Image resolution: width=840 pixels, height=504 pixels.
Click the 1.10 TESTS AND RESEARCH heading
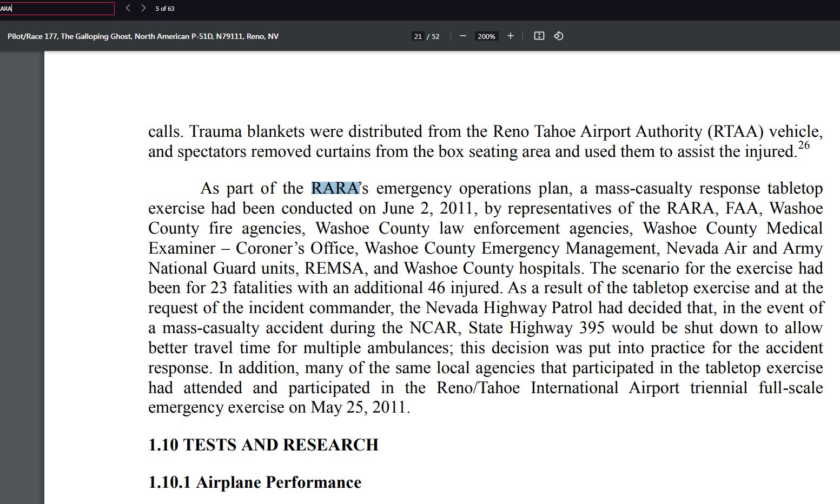(263, 445)
